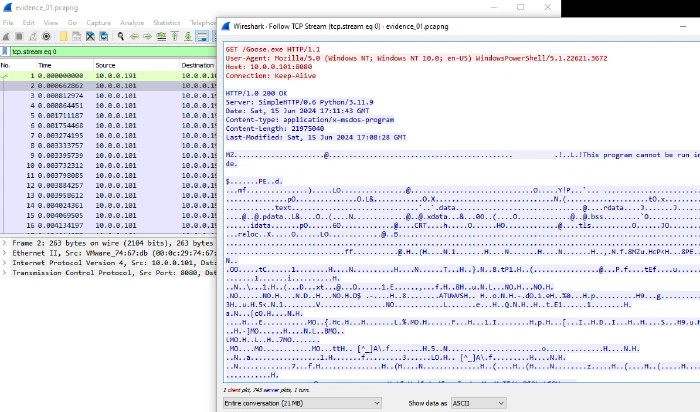Maximize the main Wireshark window
Screen dimensions: 700x412
(x=521, y=7)
